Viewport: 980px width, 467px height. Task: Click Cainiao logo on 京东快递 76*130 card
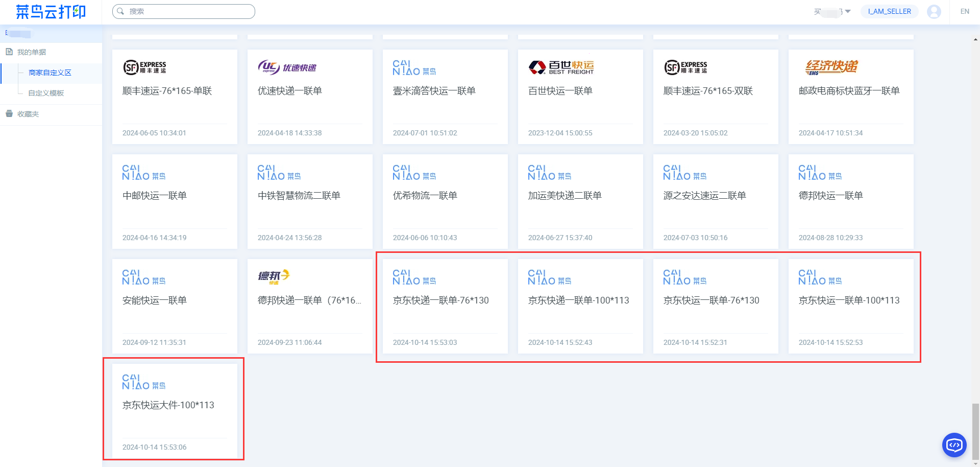point(414,277)
